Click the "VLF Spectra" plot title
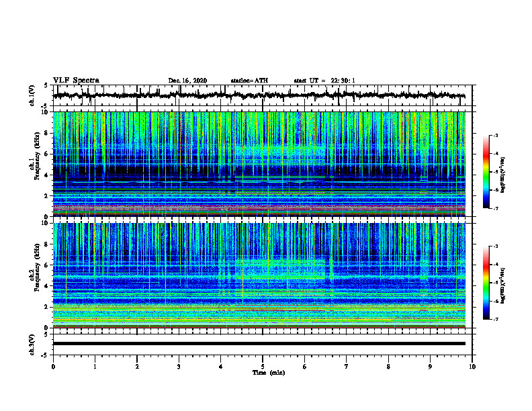The width and height of the screenshot is (532, 411). click(76, 81)
